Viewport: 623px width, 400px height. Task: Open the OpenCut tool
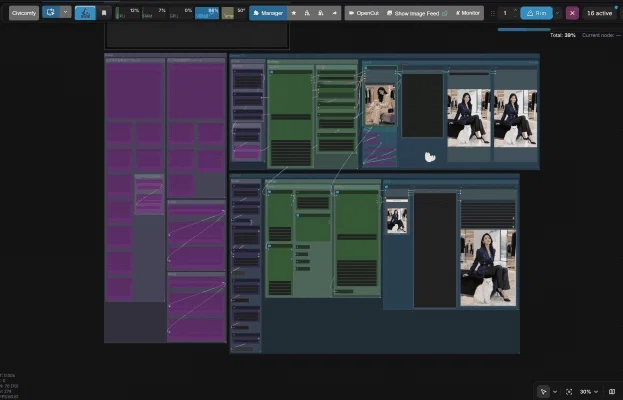pos(364,13)
